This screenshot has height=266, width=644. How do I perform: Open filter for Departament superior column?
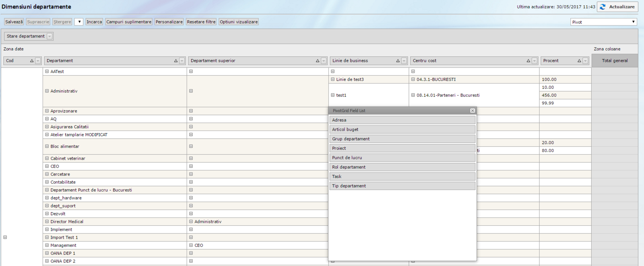(324, 61)
